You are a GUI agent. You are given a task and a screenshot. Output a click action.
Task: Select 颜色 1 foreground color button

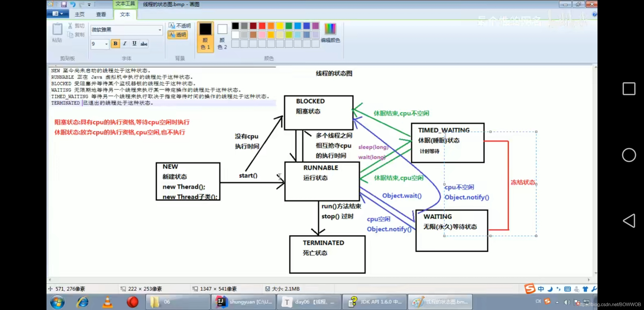coord(205,37)
